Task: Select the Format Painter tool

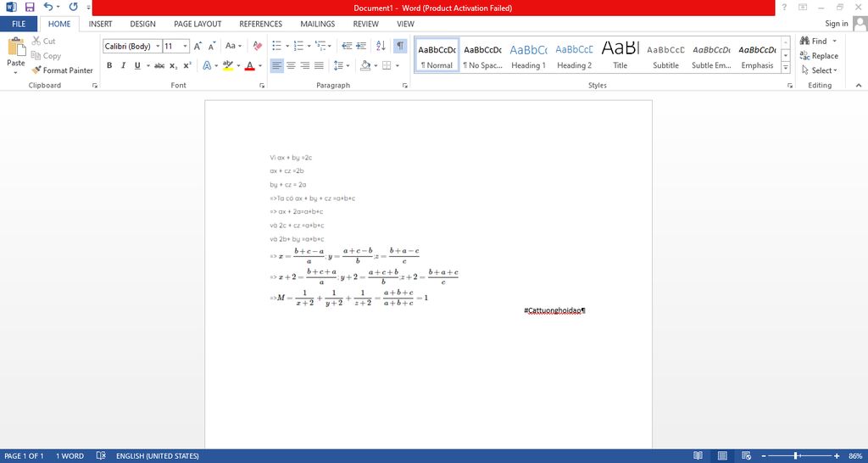Action: click(63, 70)
